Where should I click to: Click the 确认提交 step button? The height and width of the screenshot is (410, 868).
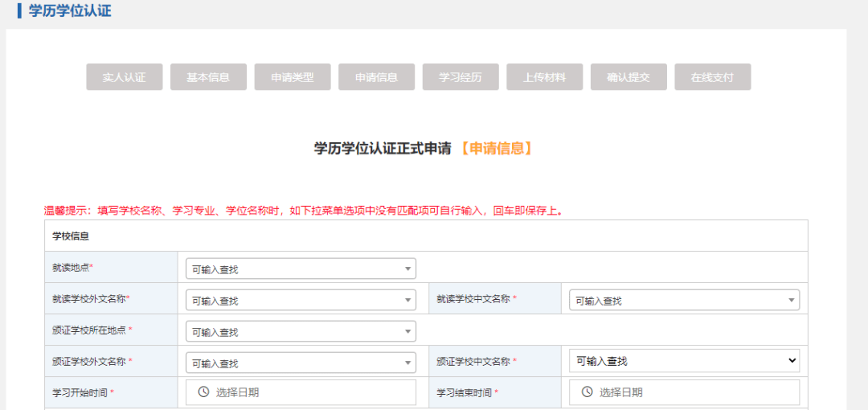[x=628, y=77]
